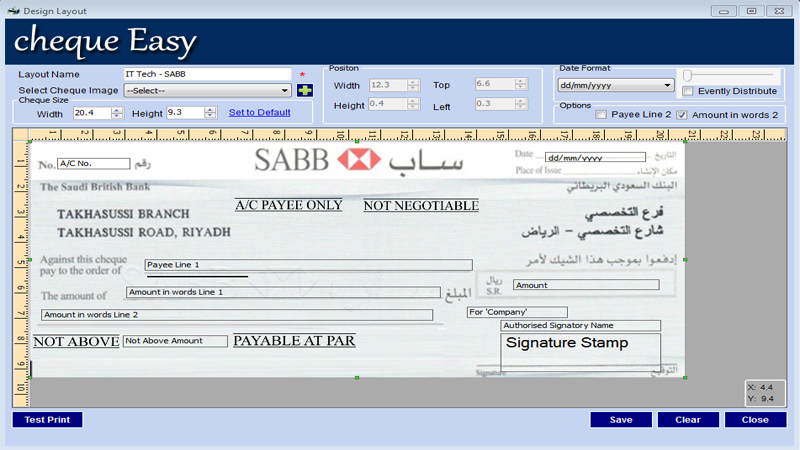The height and width of the screenshot is (450, 800).
Task: Enable the Evenly Distribute checkbox
Action: (x=688, y=92)
